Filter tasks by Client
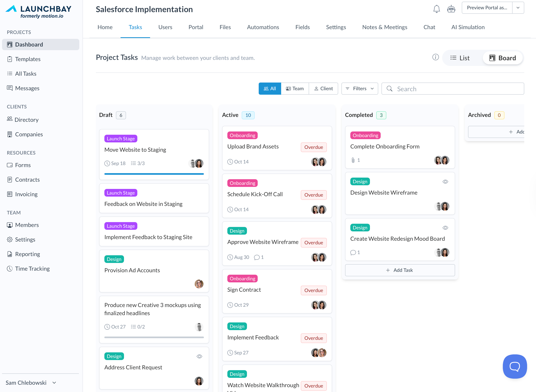 323,89
